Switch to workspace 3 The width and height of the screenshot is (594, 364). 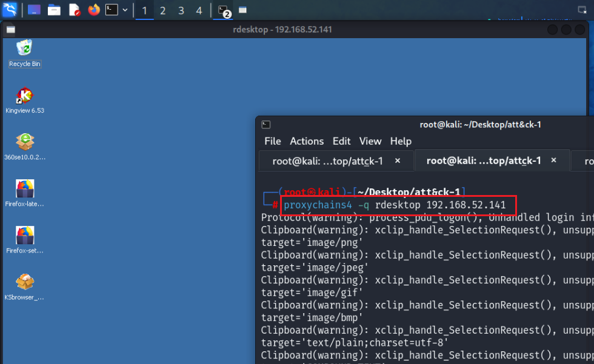coord(181,10)
